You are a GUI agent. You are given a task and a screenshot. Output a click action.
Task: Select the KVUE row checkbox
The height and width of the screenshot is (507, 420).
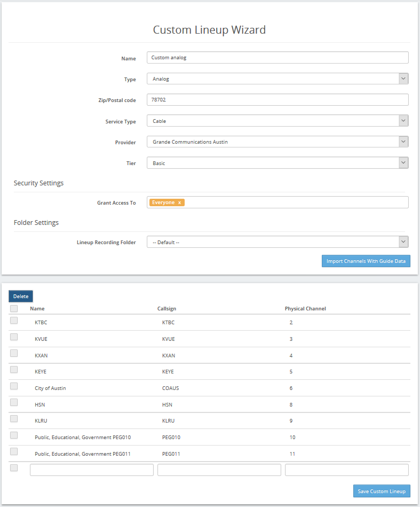[x=14, y=337]
